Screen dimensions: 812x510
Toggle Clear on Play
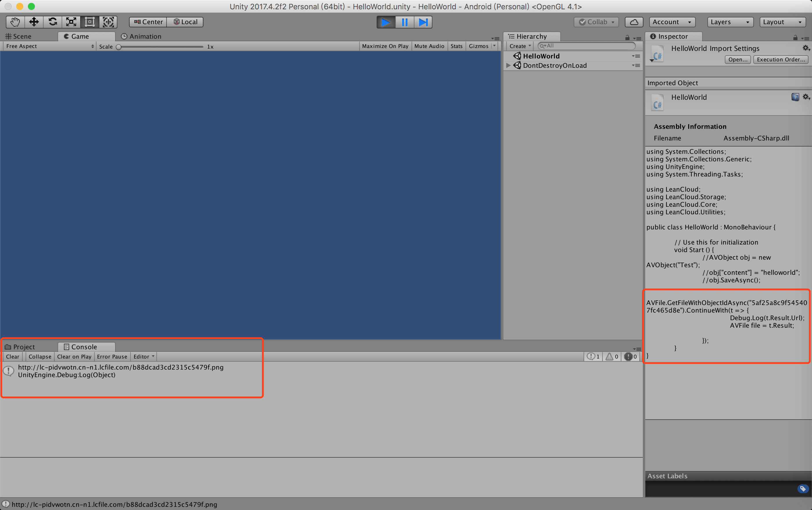pos(74,356)
